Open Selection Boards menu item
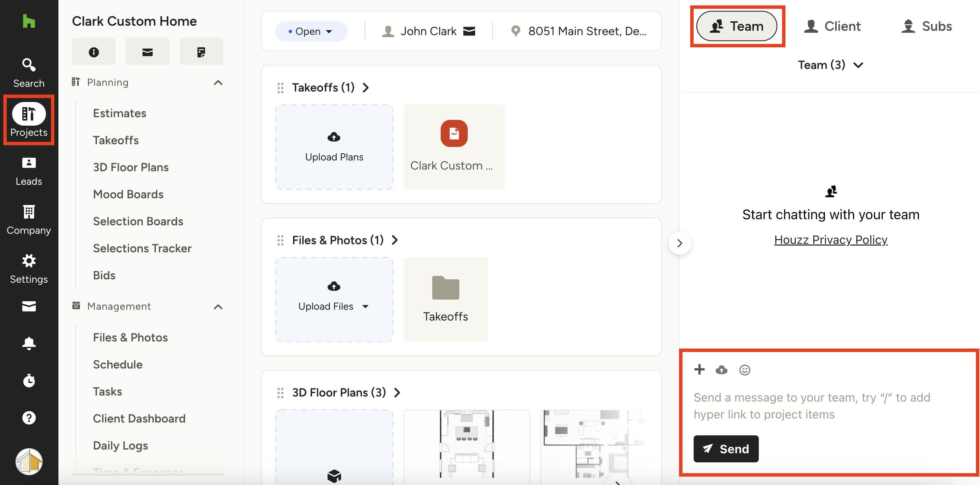Image resolution: width=980 pixels, height=485 pixels. coord(138,221)
